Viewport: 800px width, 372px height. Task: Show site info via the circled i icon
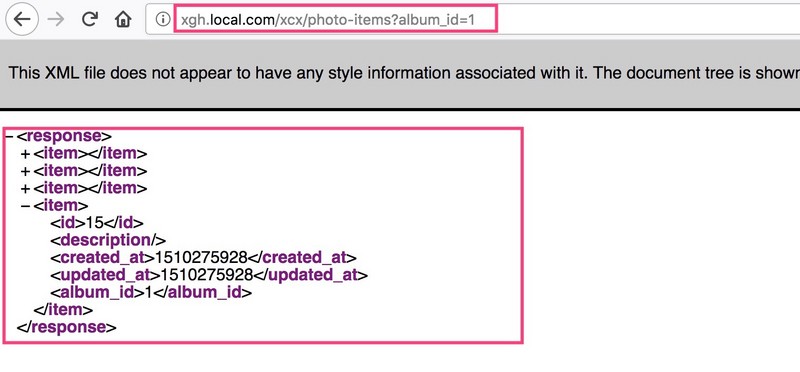(162, 19)
